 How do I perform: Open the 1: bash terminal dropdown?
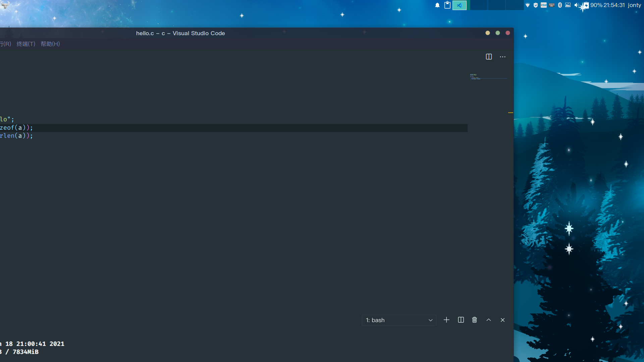click(x=398, y=320)
